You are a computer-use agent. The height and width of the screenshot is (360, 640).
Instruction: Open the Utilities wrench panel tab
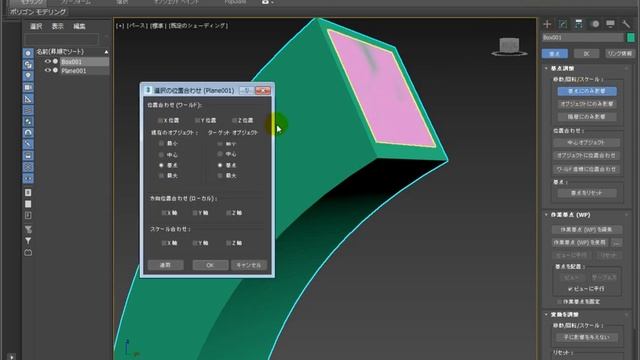click(x=626, y=24)
